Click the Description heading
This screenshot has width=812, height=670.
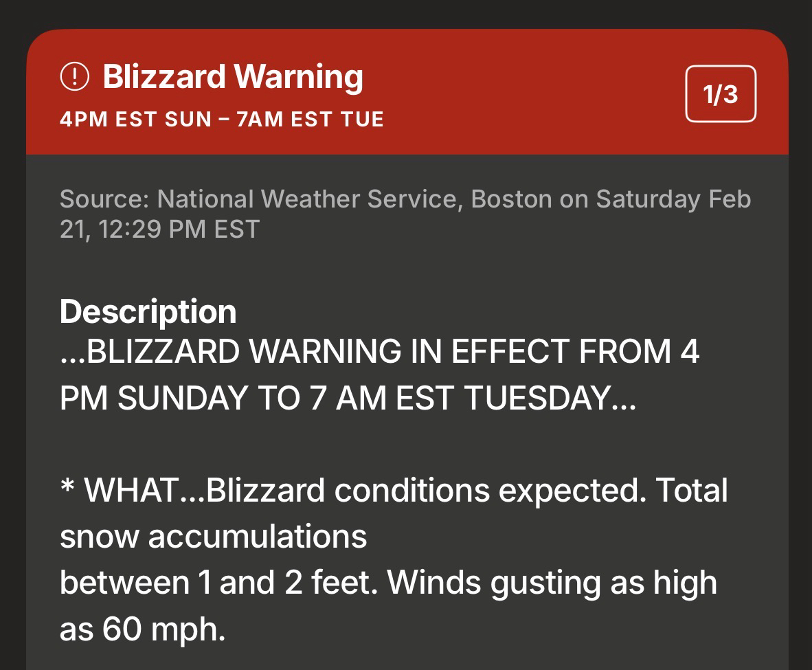point(148,311)
